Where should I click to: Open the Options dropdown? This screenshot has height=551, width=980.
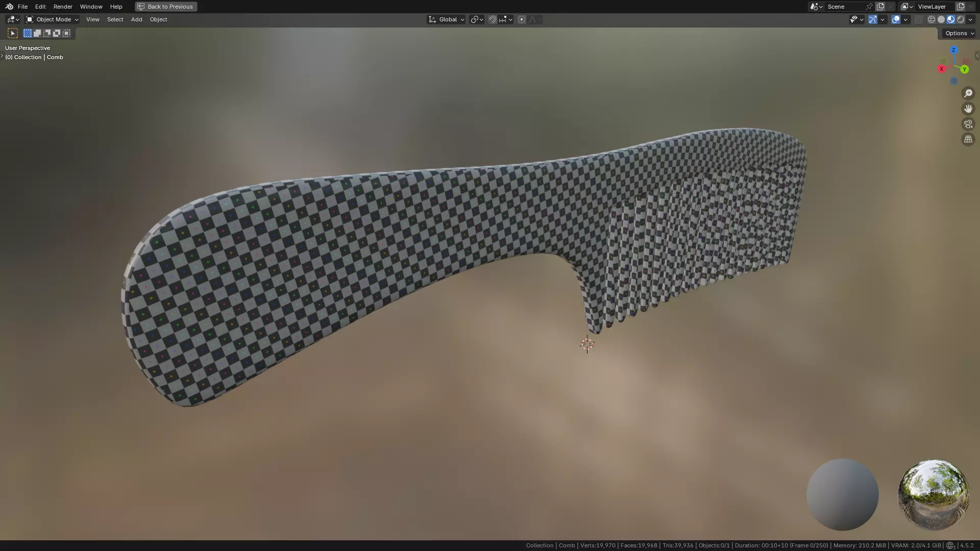pos(959,33)
